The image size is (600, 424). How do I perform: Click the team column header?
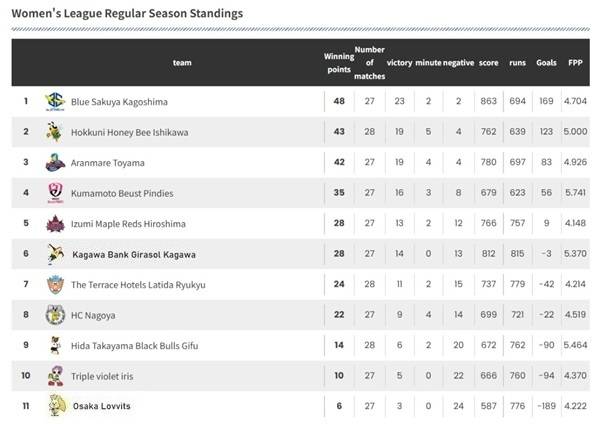tap(181, 62)
